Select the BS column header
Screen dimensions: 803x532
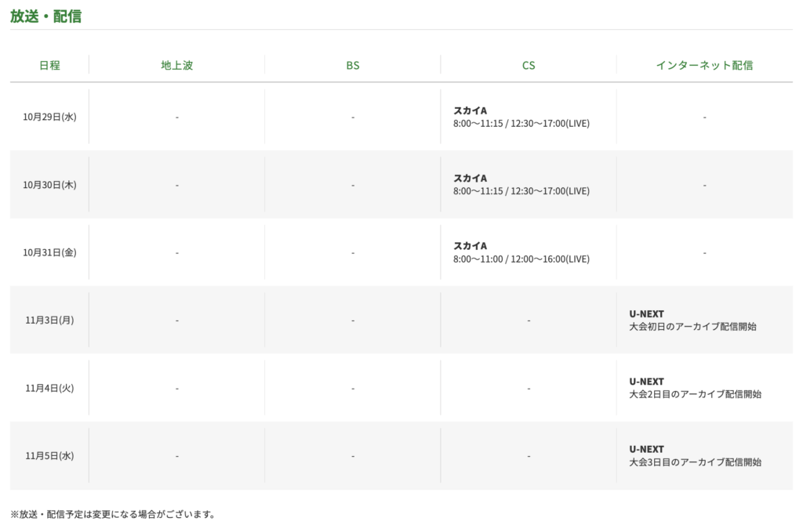[353, 65]
